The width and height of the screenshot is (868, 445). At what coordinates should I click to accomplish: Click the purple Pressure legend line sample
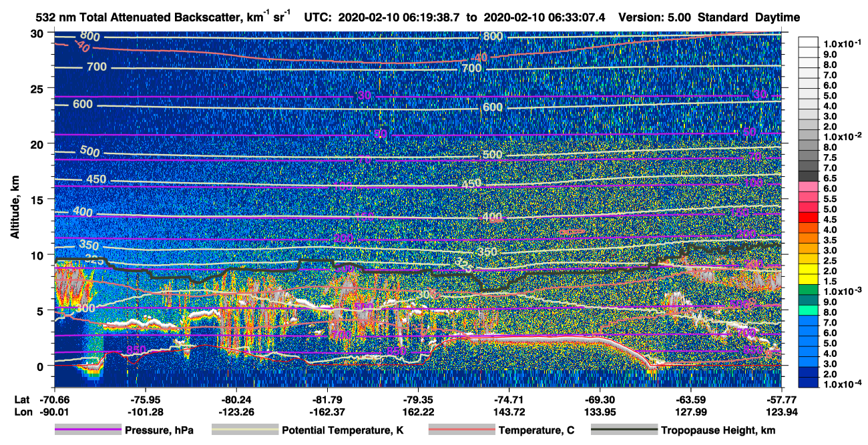coord(88,430)
